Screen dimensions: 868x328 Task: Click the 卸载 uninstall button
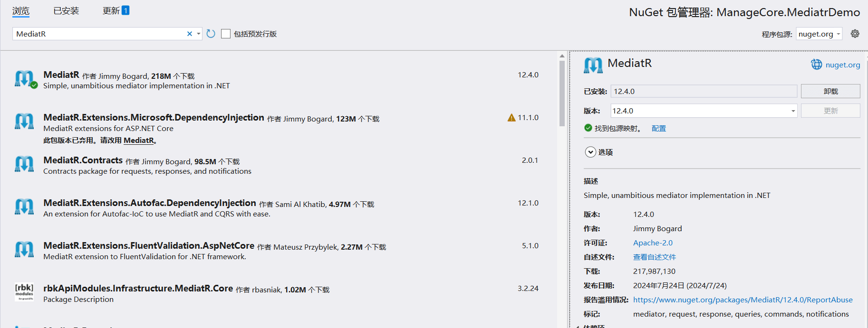click(830, 91)
